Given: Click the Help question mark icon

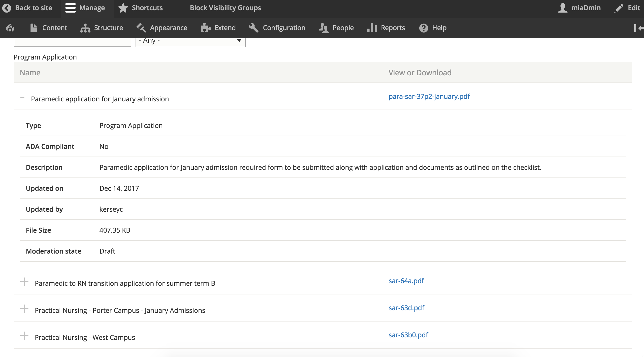Looking at the screenshot, I should [423, 28].
